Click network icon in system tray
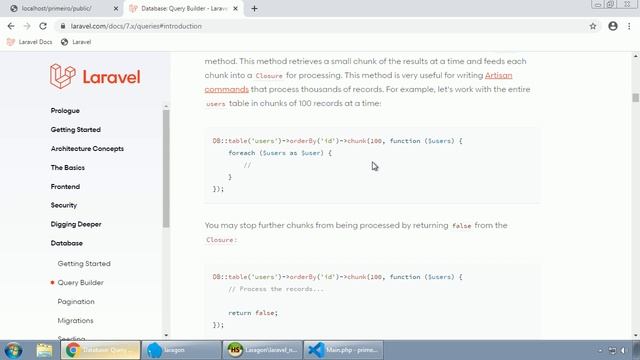 [612, 351]
